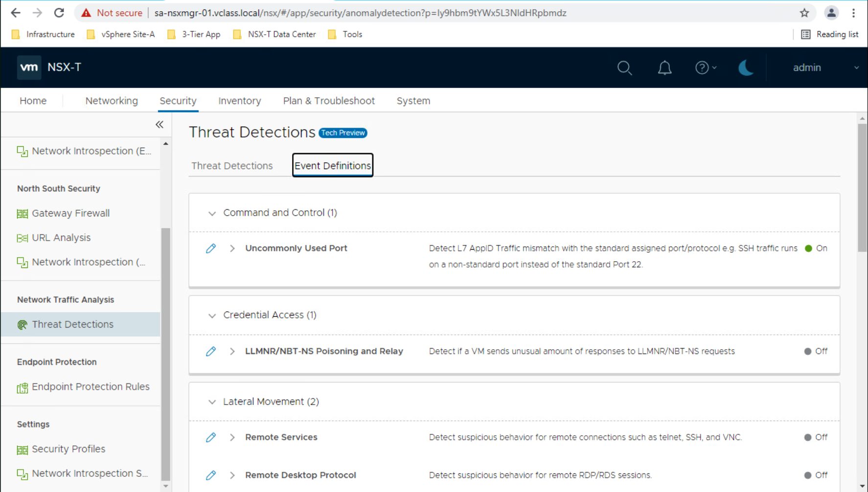868x492 pixels.
Task: Open Security Profiles in Settings
Action: [61, 449]
